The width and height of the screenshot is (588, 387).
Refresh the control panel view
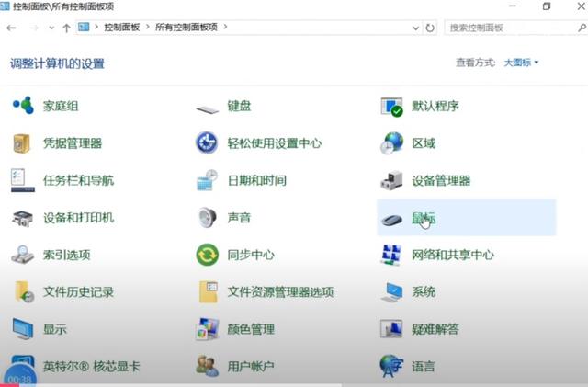(430, 28)
